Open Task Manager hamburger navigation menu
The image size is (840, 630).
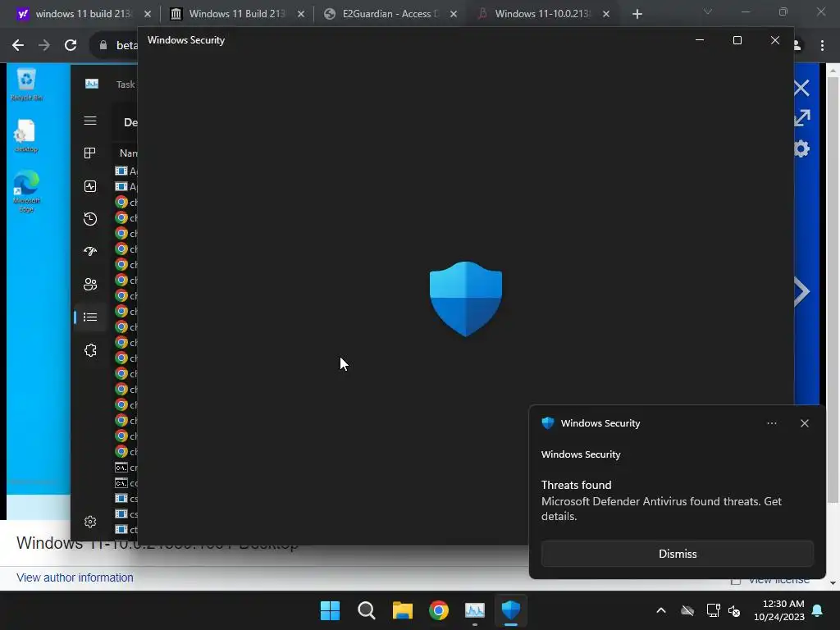point(90,121)
